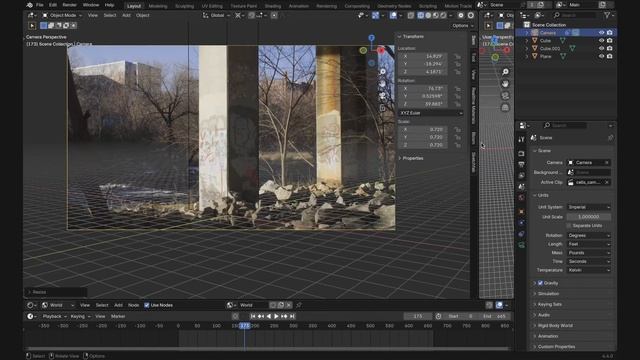Open the Length Feet dropdown
Screen dimensions: 640x360
pyautogui.click(x=589, y=244)
